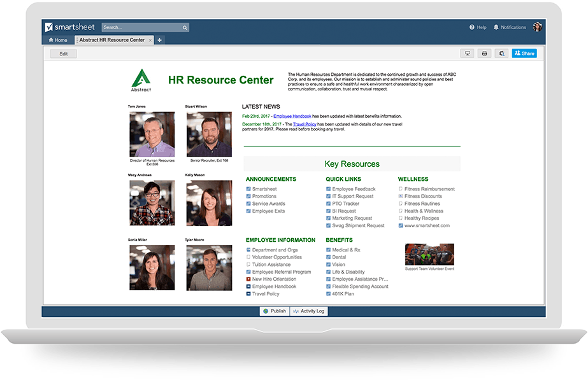Select the Abstract HR Resource Center tab
The height and width of the screenshot is (380, 588).
point(111,40)
